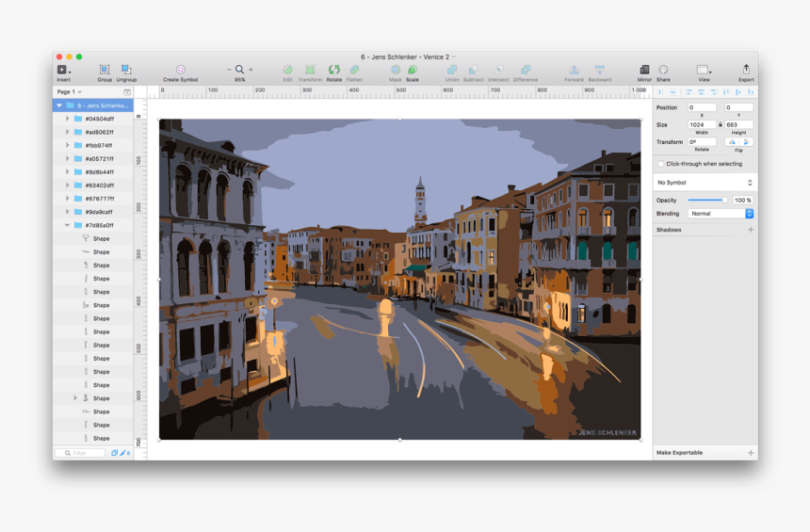Viewport: 810px width, 532px height.
Task: Align layers to left edge
Action: point(689,92)
